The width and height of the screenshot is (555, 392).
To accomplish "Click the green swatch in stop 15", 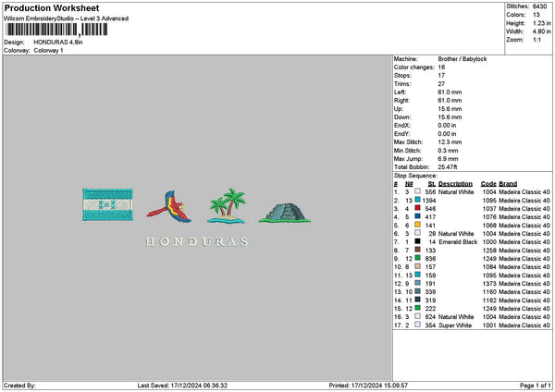I will 418,308.
